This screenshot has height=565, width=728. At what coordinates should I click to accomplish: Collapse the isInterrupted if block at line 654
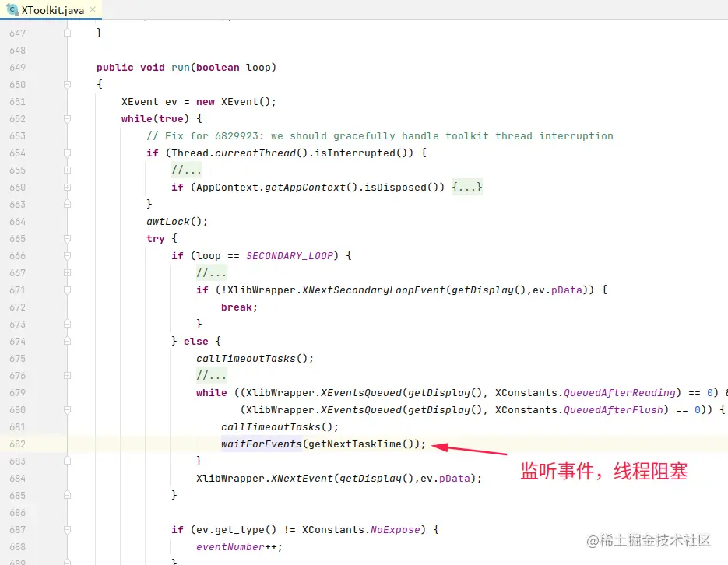coord(67,153)
